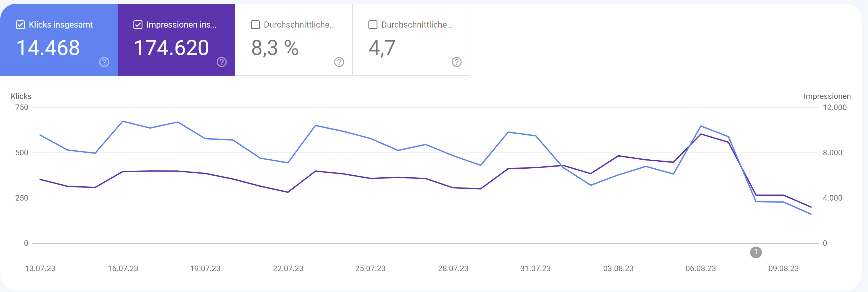Open help tooltip on Impressionen insgesamt card

222,62
